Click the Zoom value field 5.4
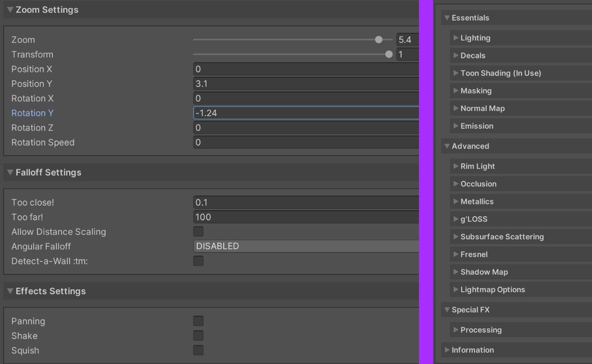The height and width of the screenshot is (364, 592). 408,40
